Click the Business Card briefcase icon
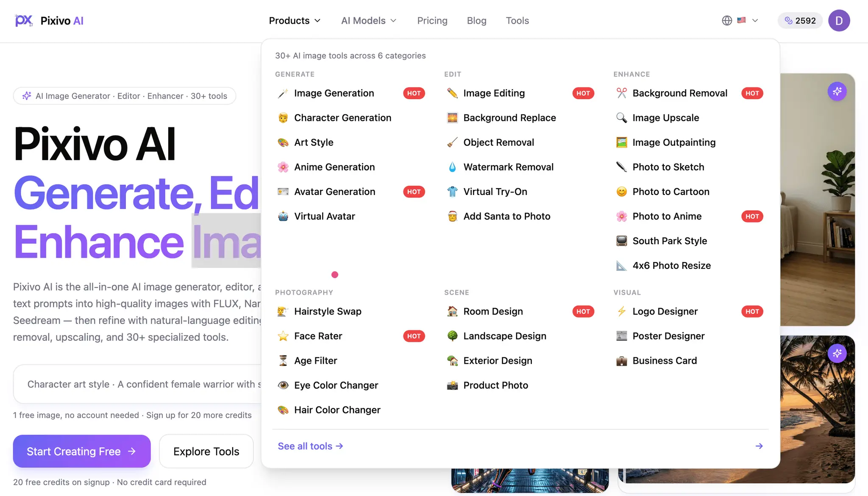868x496 pixels. [621, 361]
